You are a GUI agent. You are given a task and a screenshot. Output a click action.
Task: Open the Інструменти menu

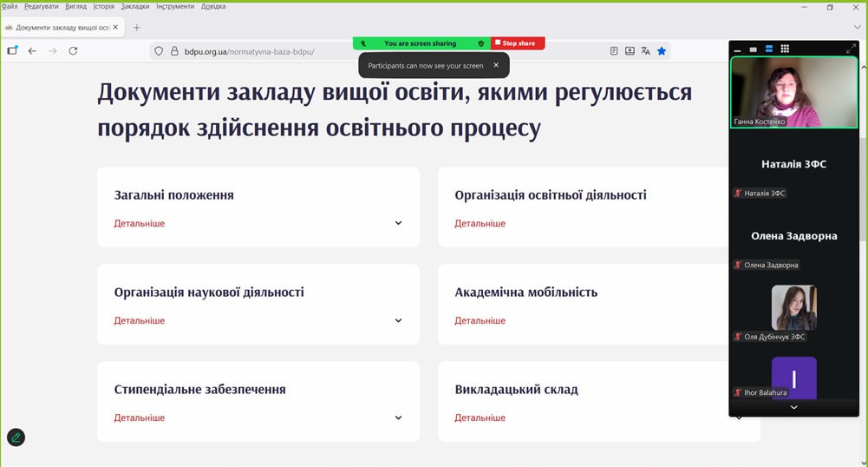coord(175,6)
